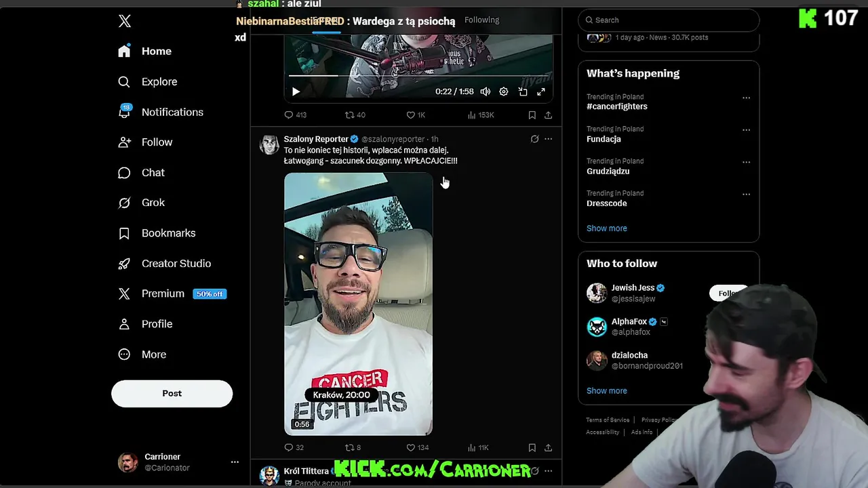Click the X logo icon

pyautogui.click(x=125, y=21)
